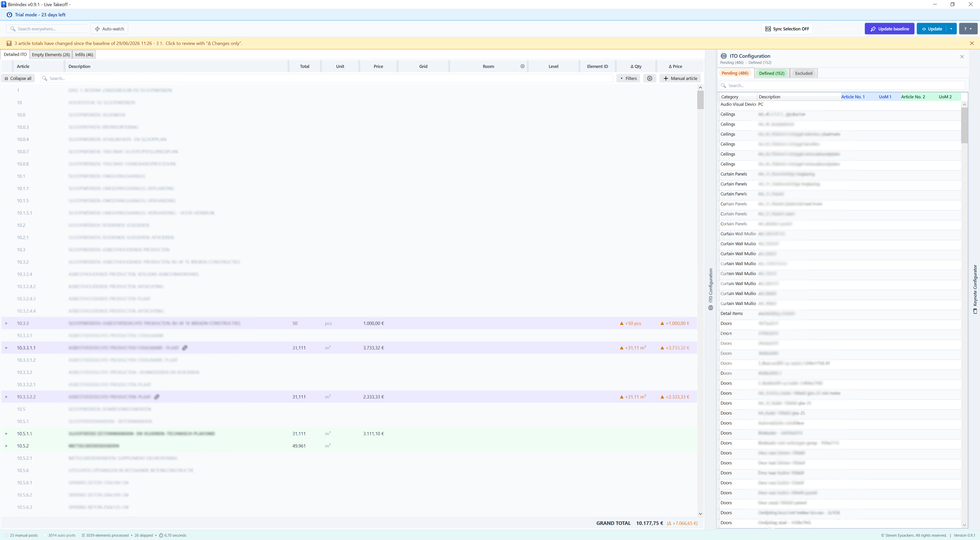Select the Pending (486) tab

(735, 73)
